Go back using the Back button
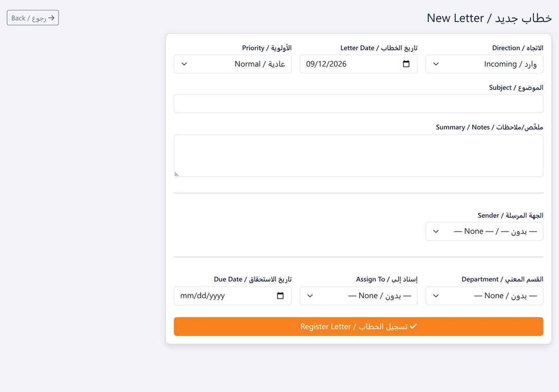This screenshot has height=392, width=559. coord(33,18)
